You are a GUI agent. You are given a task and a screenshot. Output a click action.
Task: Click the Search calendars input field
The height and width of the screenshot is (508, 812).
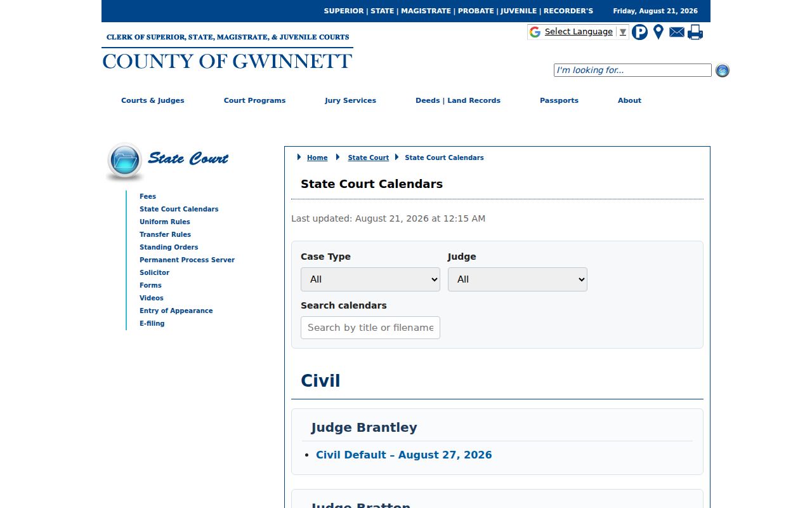point(370,328)
